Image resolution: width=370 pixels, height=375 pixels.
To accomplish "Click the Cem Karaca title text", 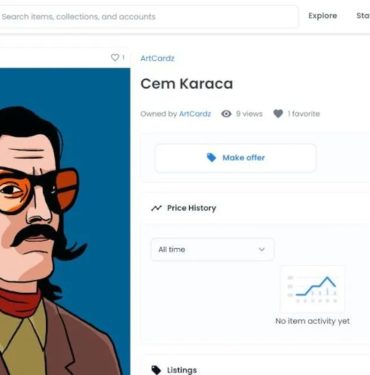I will pyautogui.click(x=187, y=84).
